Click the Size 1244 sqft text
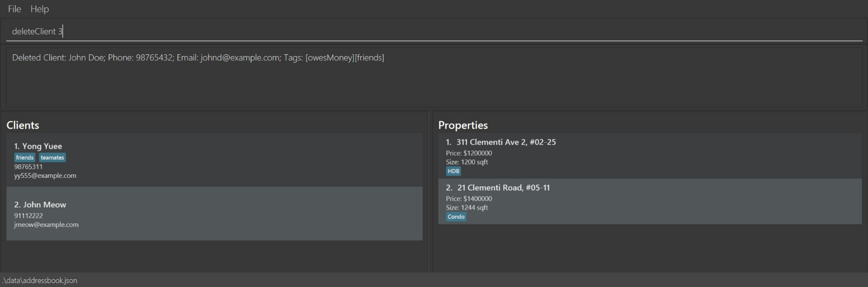Screen dimensions: 868x287 467,207
